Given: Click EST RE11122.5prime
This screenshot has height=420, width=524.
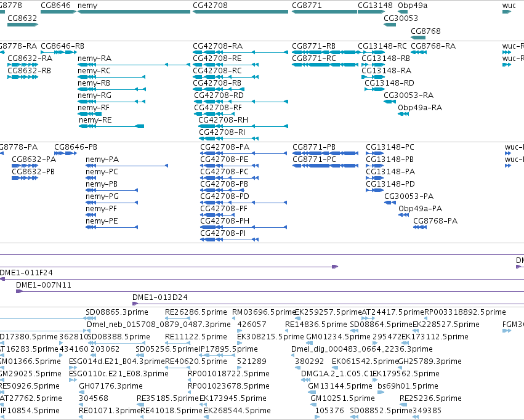Looking at the screenshot, I should coord(196,337).
